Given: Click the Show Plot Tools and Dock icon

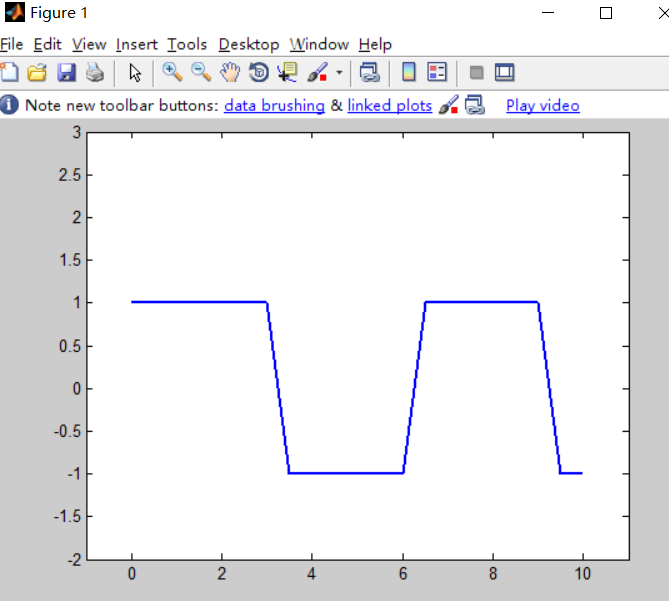Looking at the screenshot, I should pos(505,72).
